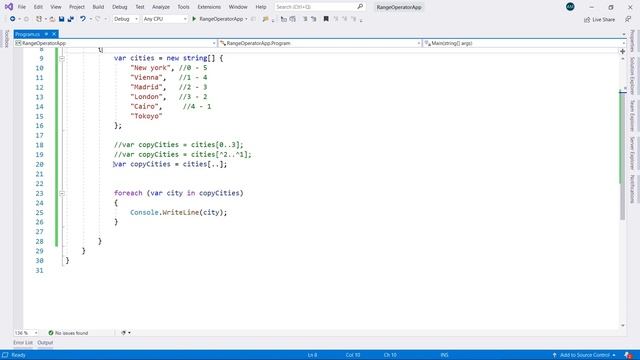This screenshot has width=640, height=360.
Task: Click the Navigate Forward toolbar icon
Action: click(26, 19)
